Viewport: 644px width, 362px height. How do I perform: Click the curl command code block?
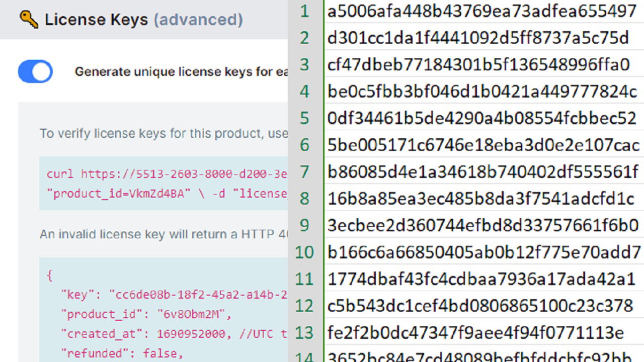click(x=166, y=184)
